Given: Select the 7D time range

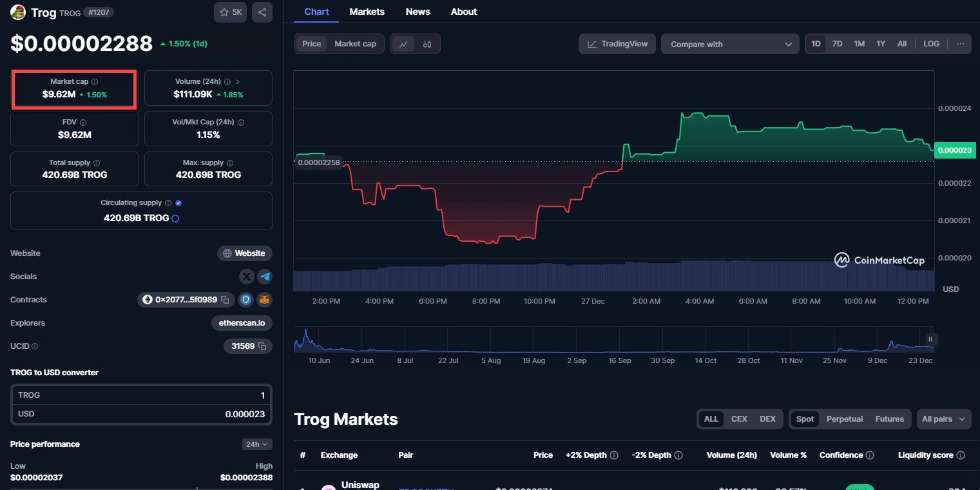Looking at the screenshot, I should (837, 44).
